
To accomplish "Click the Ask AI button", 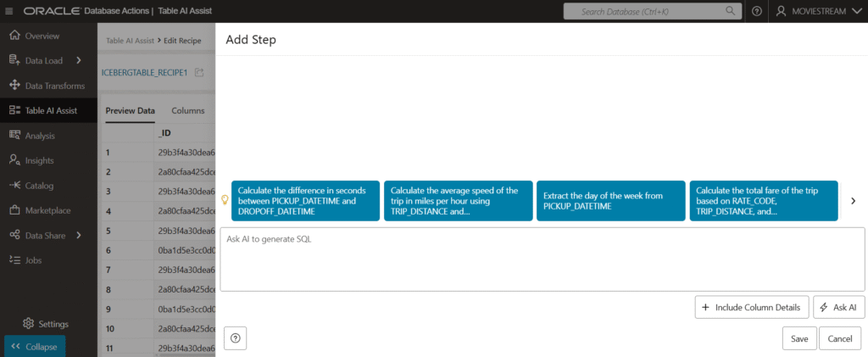I will tap(838, 307).
